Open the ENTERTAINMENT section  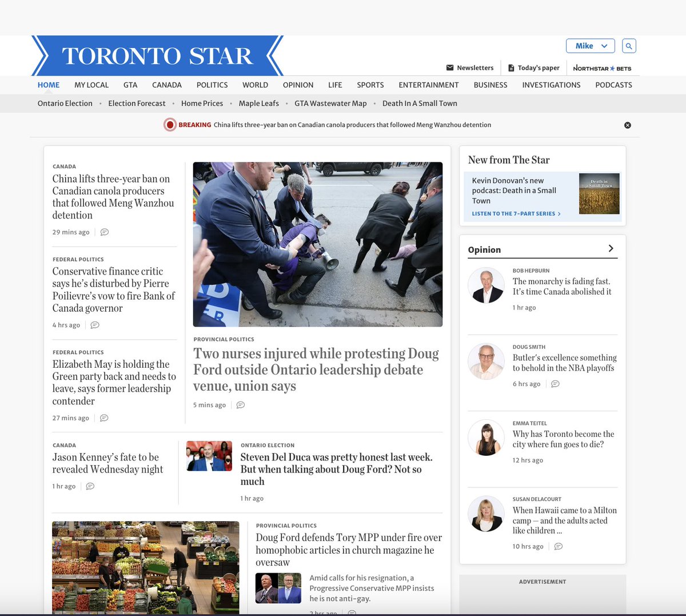[x=429, y=85]
